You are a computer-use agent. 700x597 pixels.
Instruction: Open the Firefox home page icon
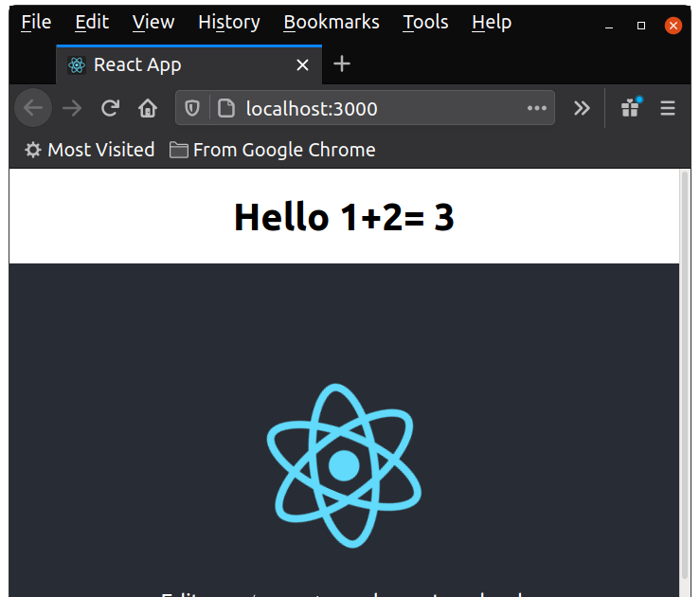click(x=148, y=108)
